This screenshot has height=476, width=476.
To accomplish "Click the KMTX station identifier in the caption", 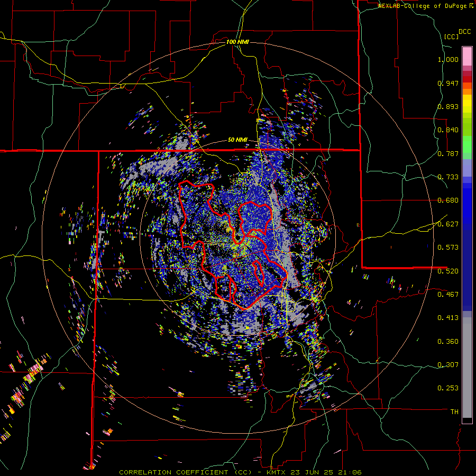I will [277, 472].
